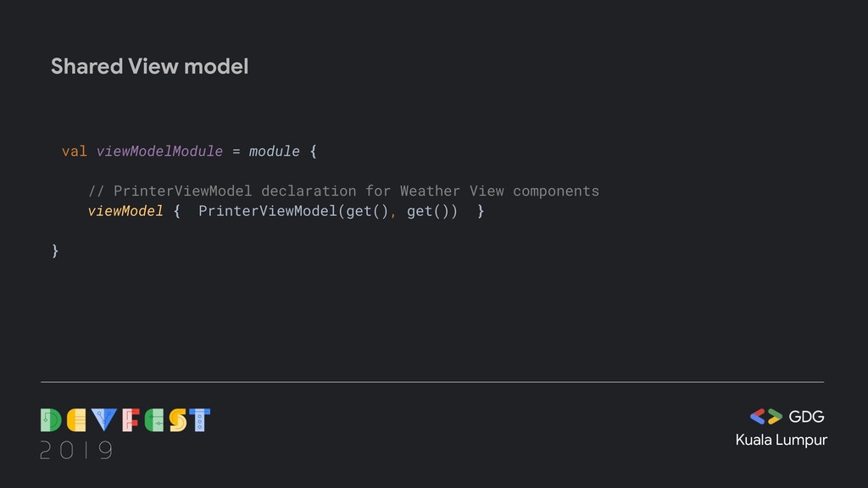868x488 pixels.
Task: Click the blue V letter in DevFest logo
Action: click(x=103, y=420)
